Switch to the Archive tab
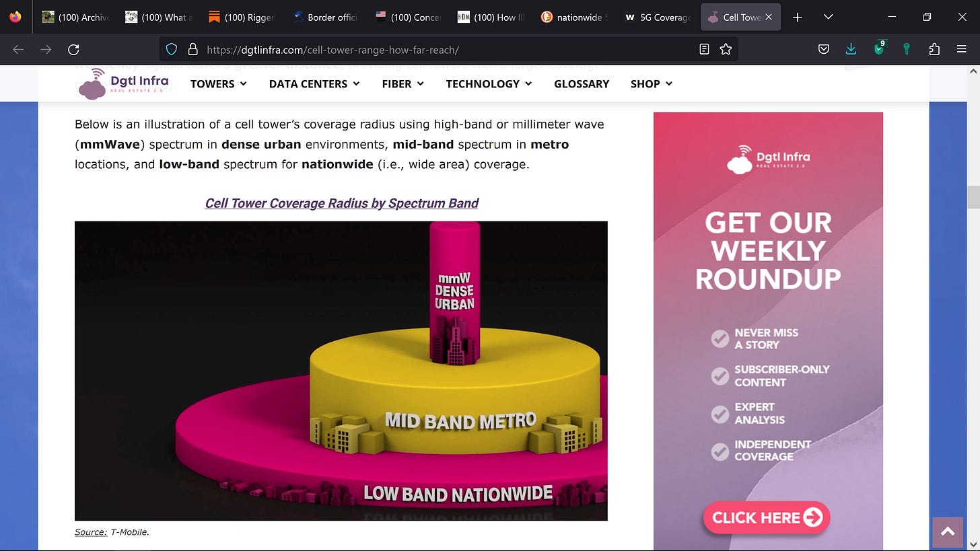Screen dimensions: 980x551 coord(75,17)
